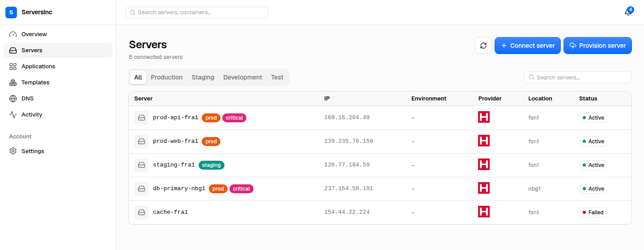
Task: Click server icon of db-primary-nbg1 row
Action: (141, 189)
